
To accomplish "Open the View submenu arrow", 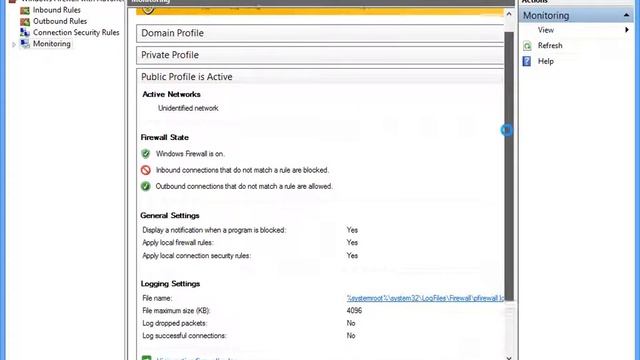I will point(627,30).
